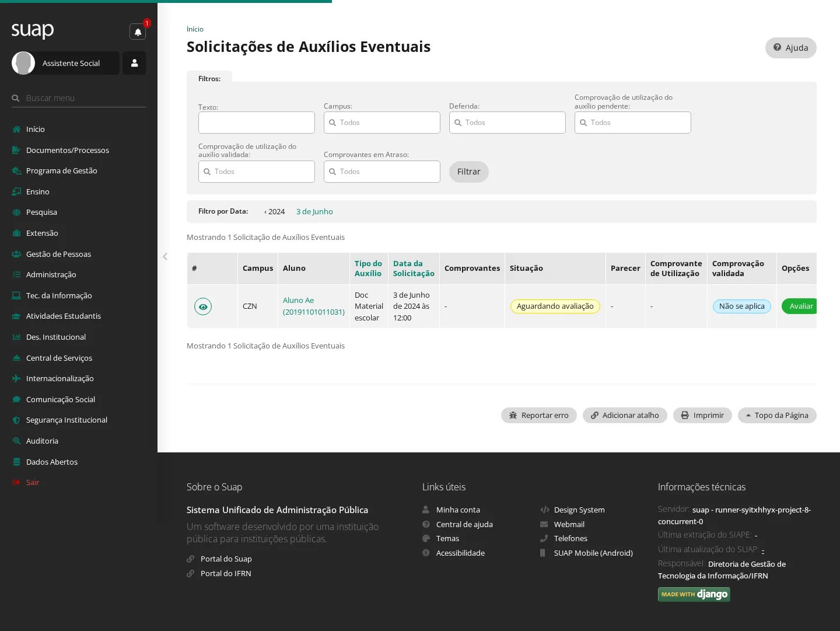Go back to year 2024 date filter
Screen dimensions: 840x631
275,211
